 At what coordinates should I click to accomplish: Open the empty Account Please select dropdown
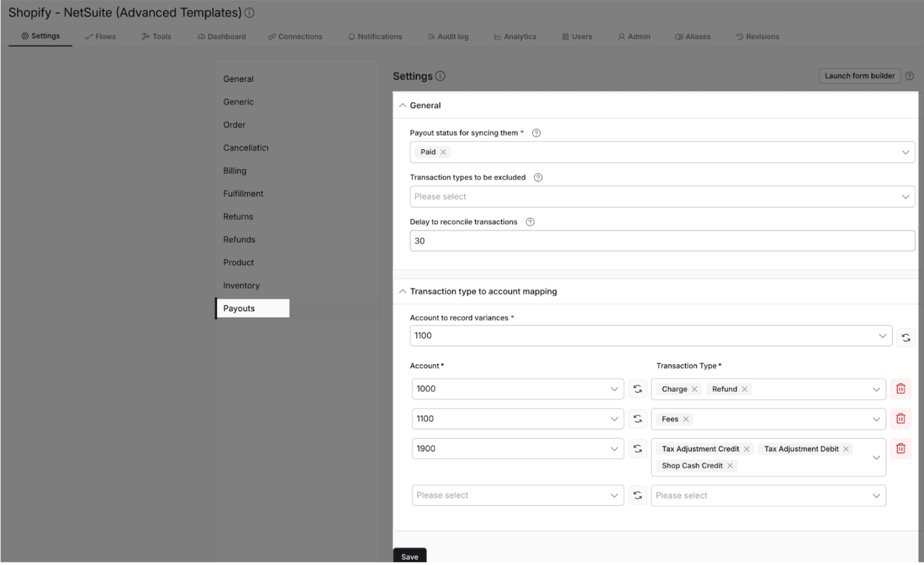coord(518,495)
